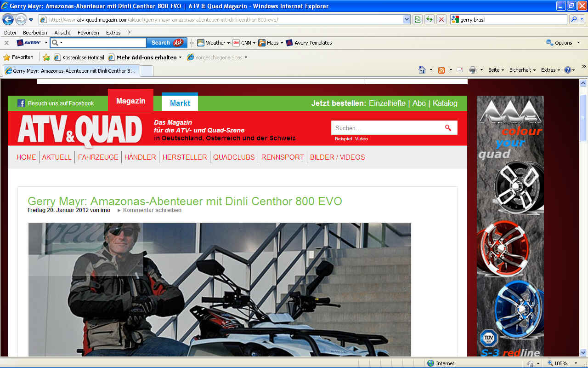Click the magnifier search button in browser
This screenshot has width=588, height=368.
(573, 19)
